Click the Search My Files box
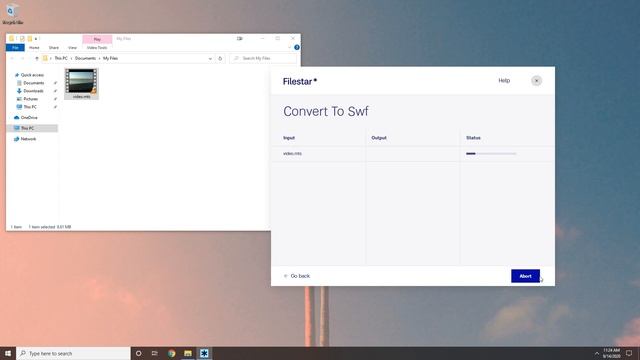 point(263,58)
